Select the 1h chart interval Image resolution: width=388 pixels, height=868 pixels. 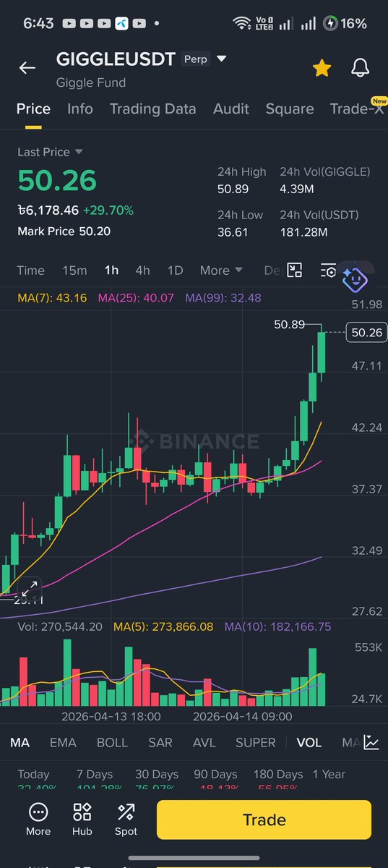tap(111, 270)
